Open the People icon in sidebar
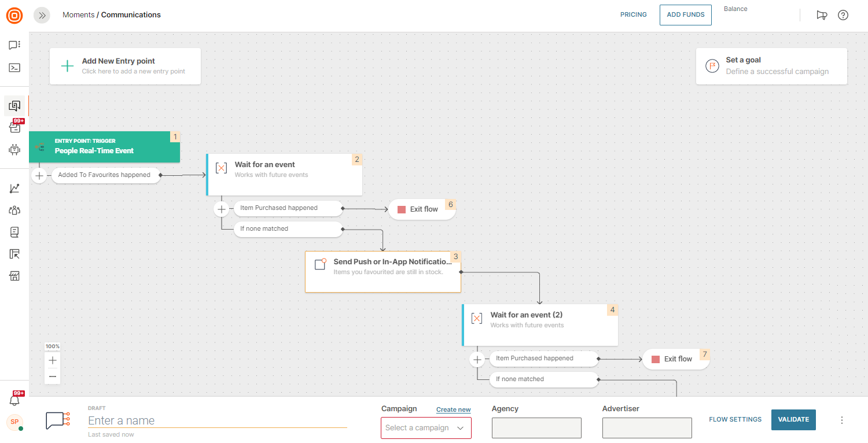868x443 pixels. pyautogui.click(x=14, y=211)
